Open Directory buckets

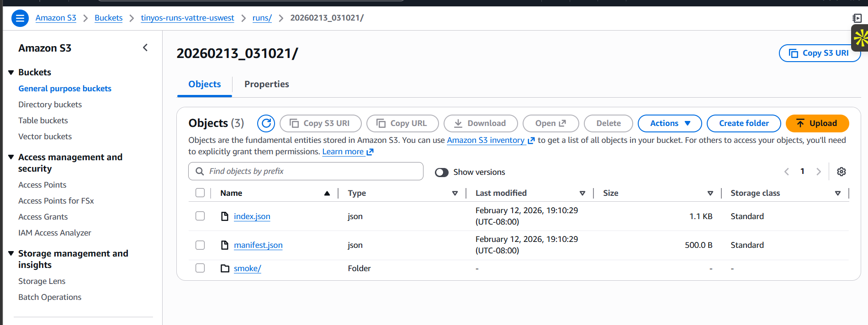50,105
